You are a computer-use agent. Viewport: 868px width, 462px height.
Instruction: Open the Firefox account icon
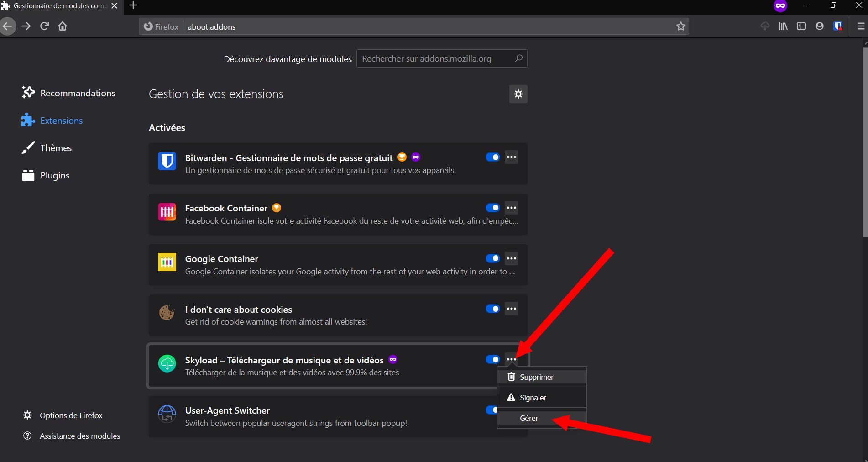pos(820,26)
